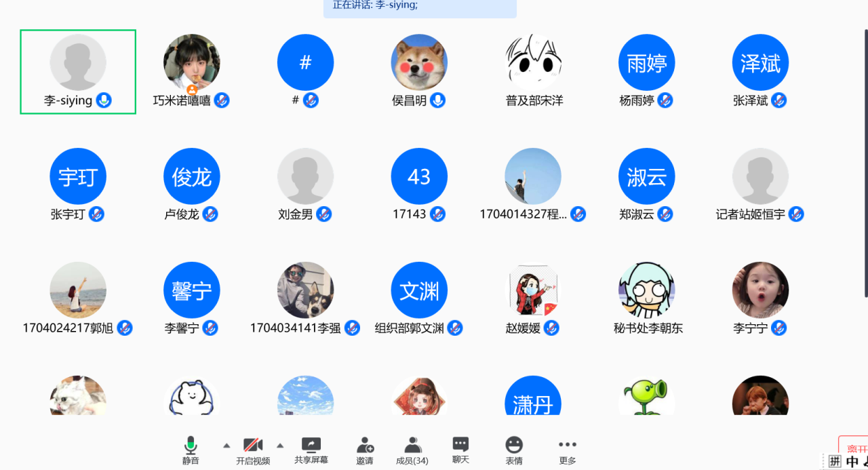Click muted mic icon beside 巧米诺嘻嘻
The image size is (868, 470).
coord(222,100)
